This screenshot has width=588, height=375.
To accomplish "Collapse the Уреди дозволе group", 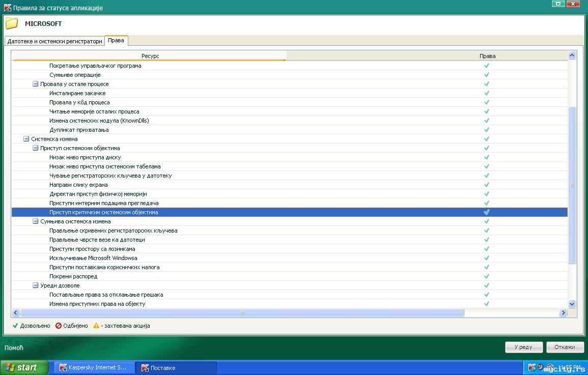I will tap(35, 285).
